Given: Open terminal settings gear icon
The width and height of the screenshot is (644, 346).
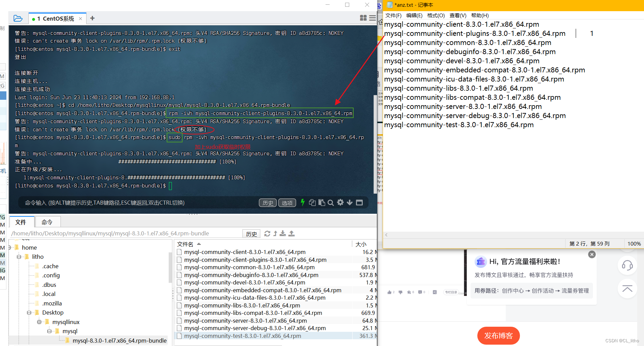Looking at the screenshot, I should click(x=340, y=202).
